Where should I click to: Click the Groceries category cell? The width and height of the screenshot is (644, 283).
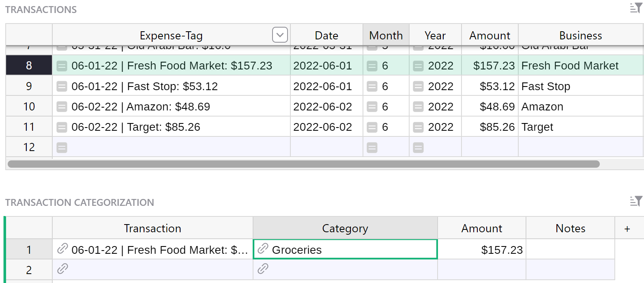click(x=345, y=249)
